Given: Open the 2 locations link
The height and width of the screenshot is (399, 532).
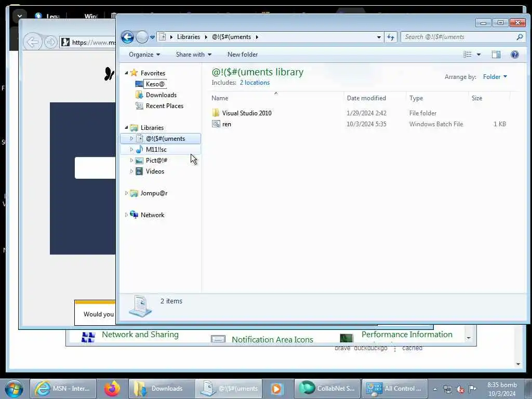Looking at the screenshot, I should [255, 83].
